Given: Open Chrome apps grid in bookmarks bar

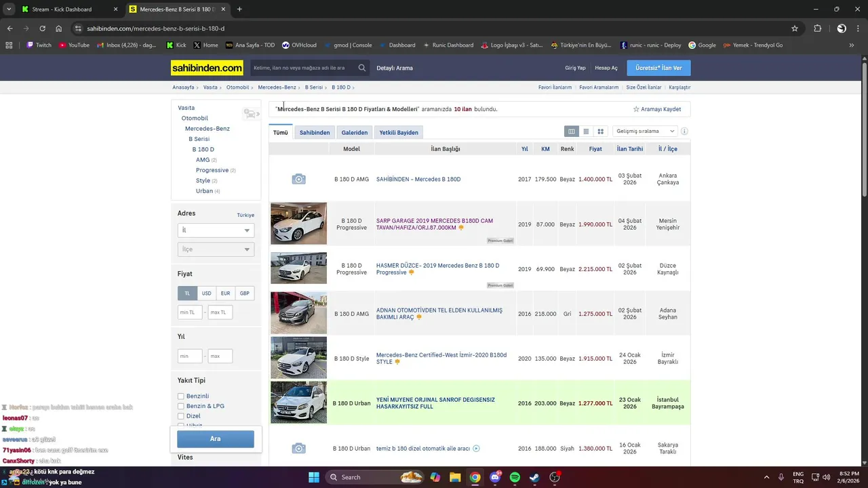Looking at the screenshot, I should pyautogui.click(x=9, y=45).
